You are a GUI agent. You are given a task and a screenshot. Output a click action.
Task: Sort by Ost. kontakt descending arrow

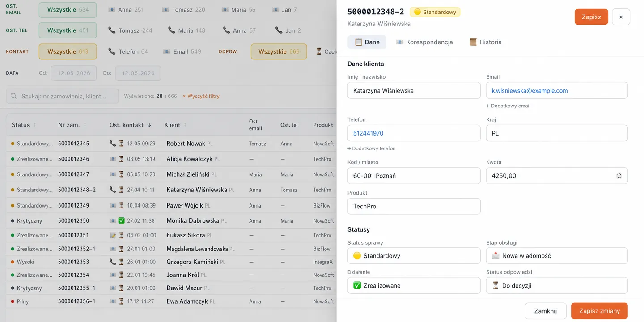click(149, 125)
